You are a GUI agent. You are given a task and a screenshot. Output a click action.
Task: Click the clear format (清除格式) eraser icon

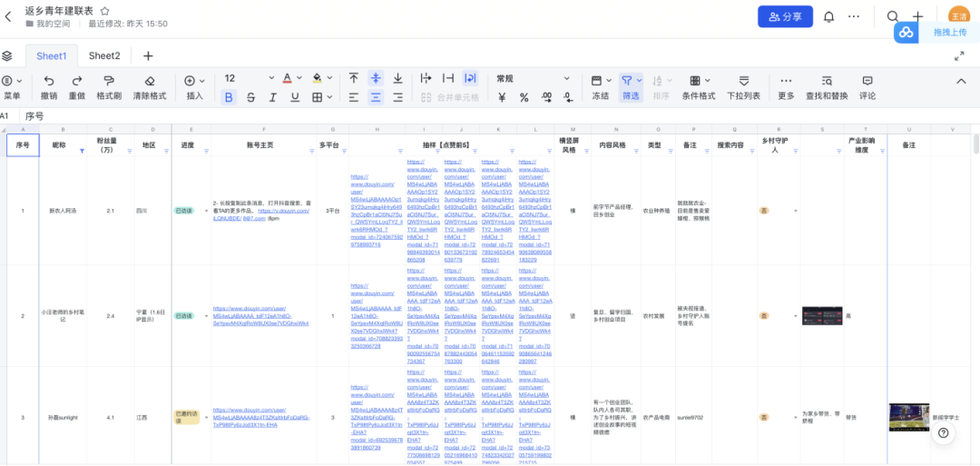point(150,81)
